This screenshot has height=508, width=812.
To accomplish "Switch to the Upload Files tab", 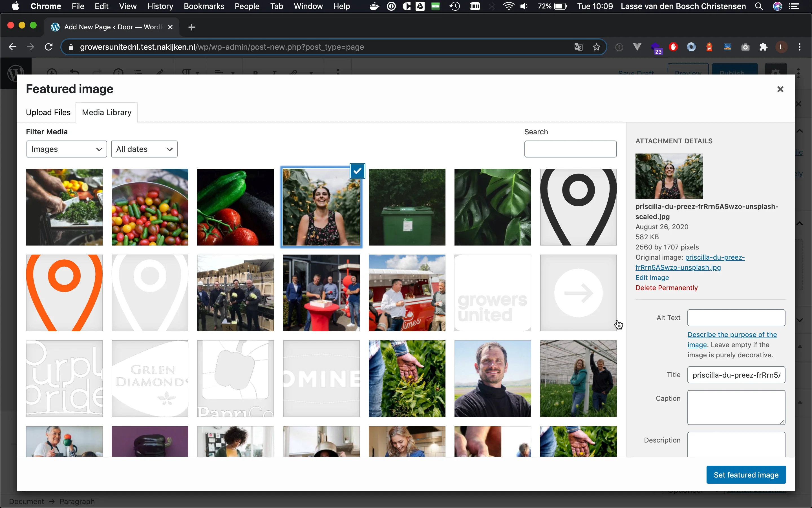I will (48, 112).
